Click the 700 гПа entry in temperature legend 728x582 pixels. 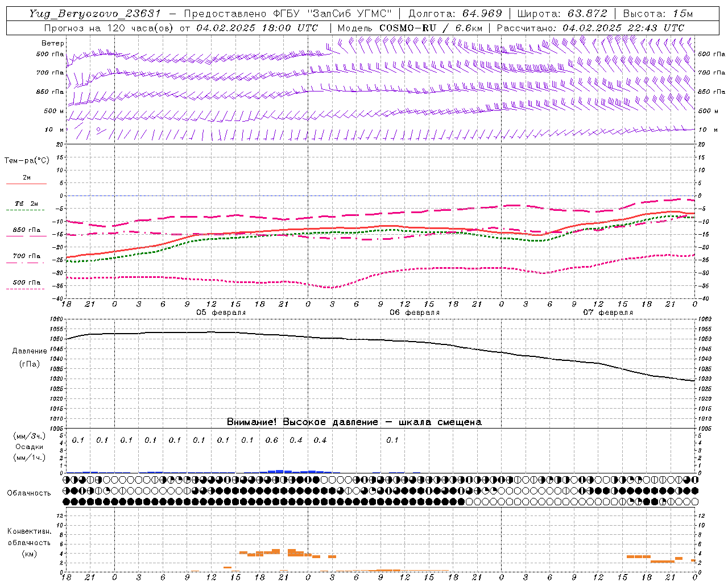[27, 256]
